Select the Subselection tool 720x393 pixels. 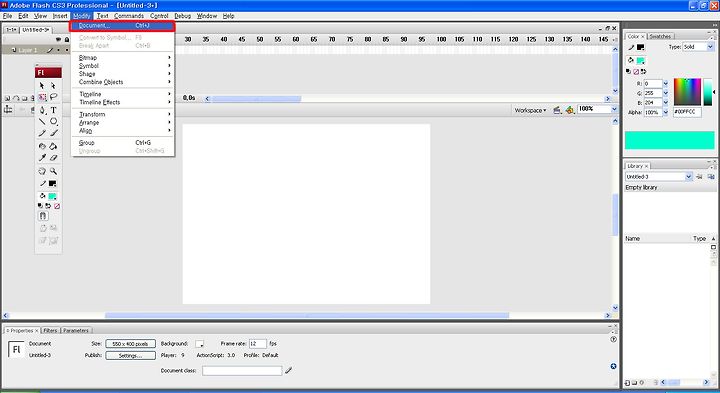[53, 85]
